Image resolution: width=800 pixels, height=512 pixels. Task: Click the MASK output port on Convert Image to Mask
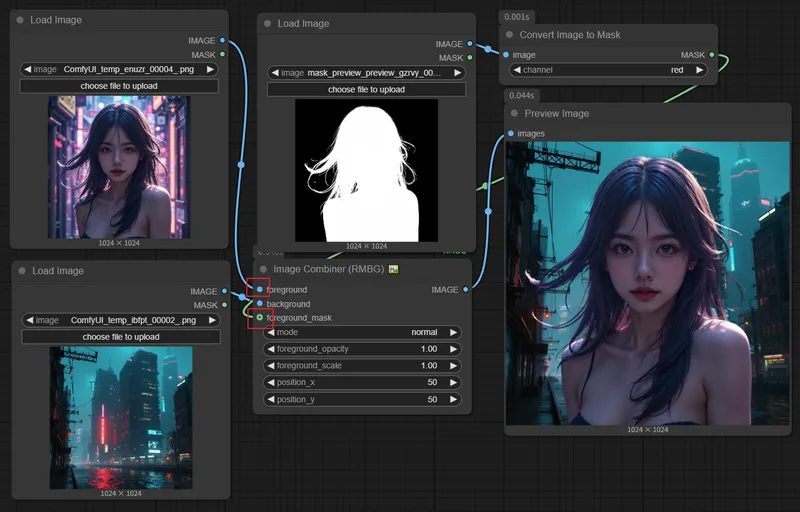pyautogui.click(x=712, y=55)
